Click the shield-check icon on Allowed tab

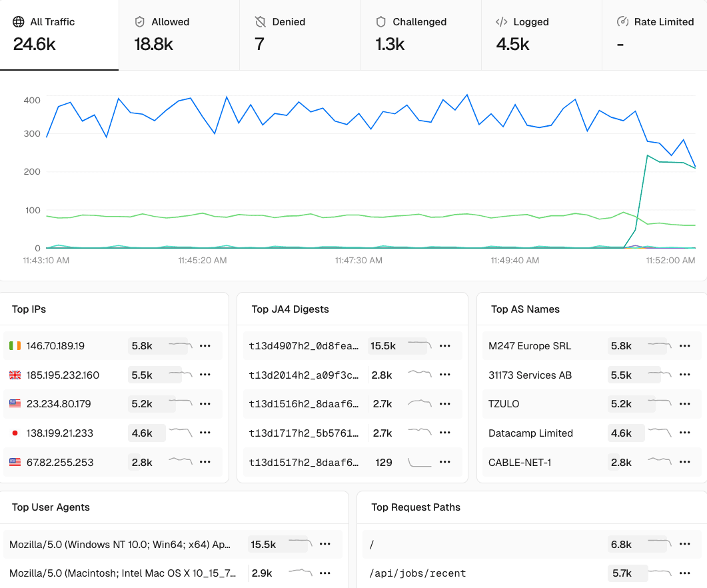pyautogui.click(x=140, y=21)
